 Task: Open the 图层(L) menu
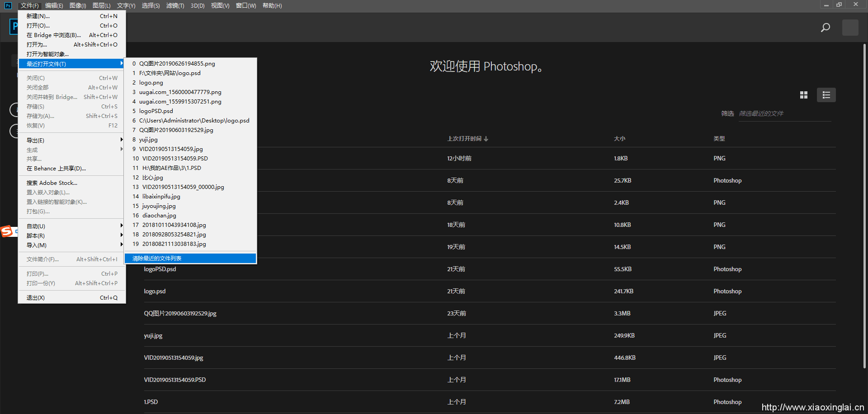click(101, 5)
